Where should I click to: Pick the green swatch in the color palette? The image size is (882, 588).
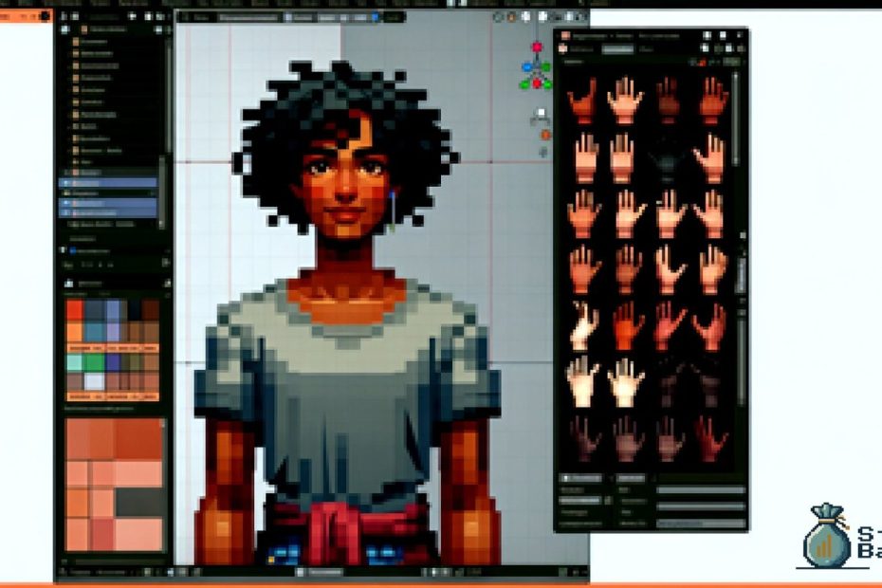click(x=94, y=362)
